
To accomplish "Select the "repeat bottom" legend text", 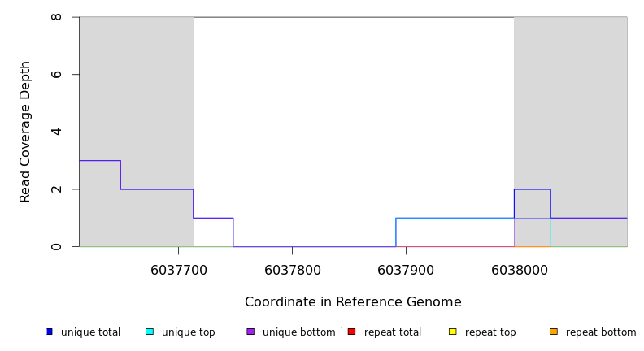I will tap(601, 332).
